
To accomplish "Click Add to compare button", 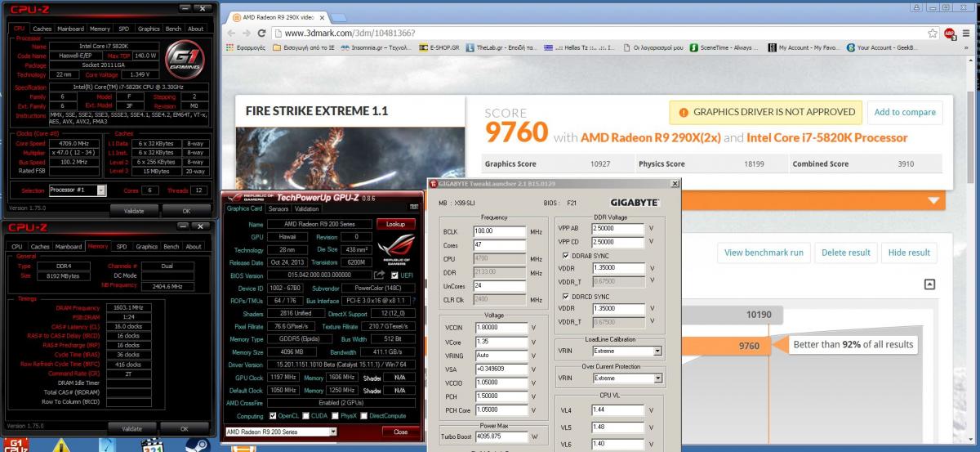I will (904, 112).
